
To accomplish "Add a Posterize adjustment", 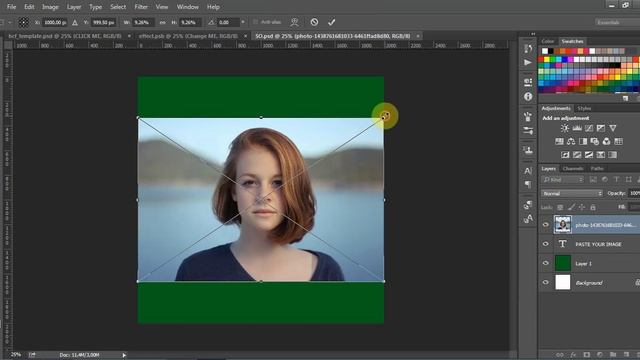I will pos(577,155).
